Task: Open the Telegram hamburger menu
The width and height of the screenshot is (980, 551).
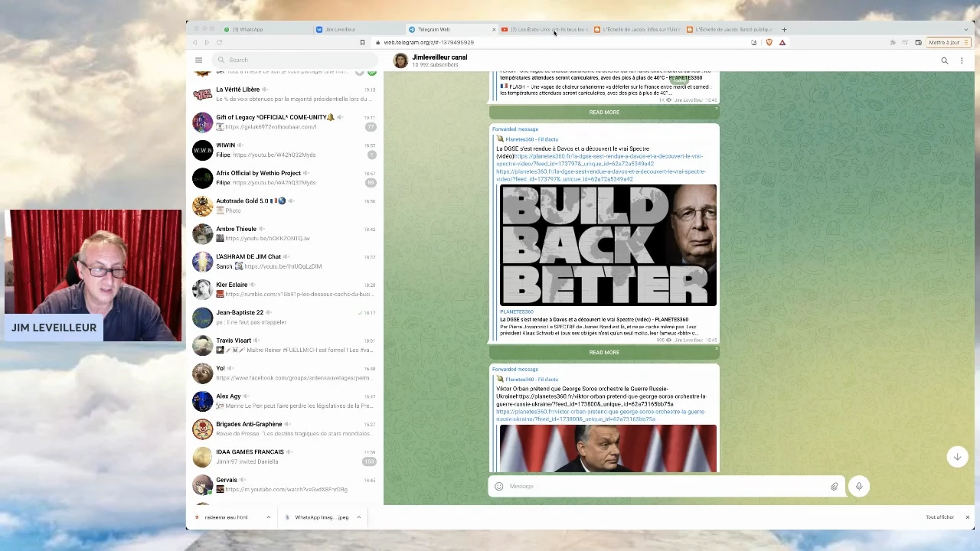Action: pos(198,60)
